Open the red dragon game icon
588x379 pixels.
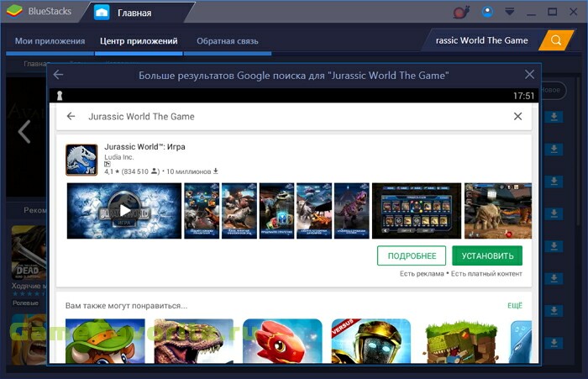pos(282,341)
